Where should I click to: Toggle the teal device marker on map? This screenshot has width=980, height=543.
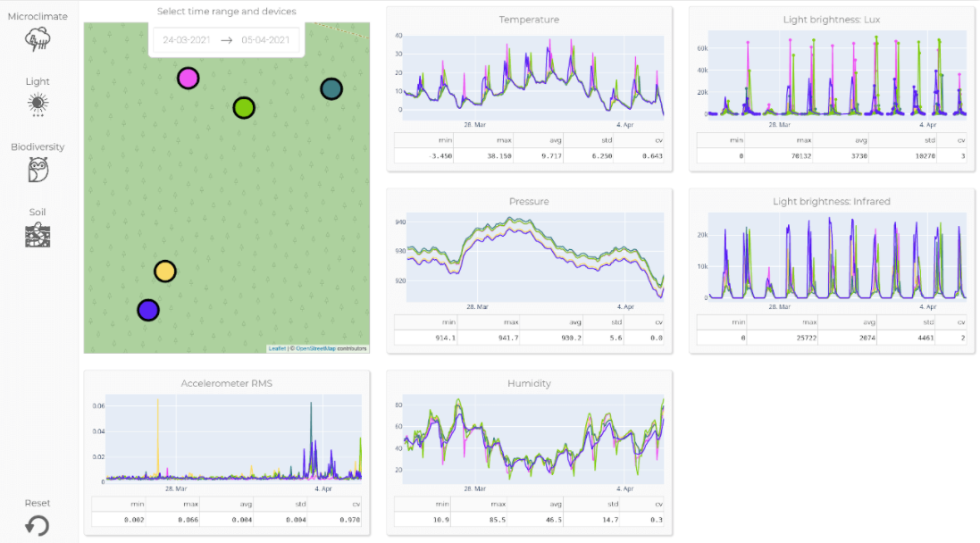pyautogui.click(x=331, y=89)
